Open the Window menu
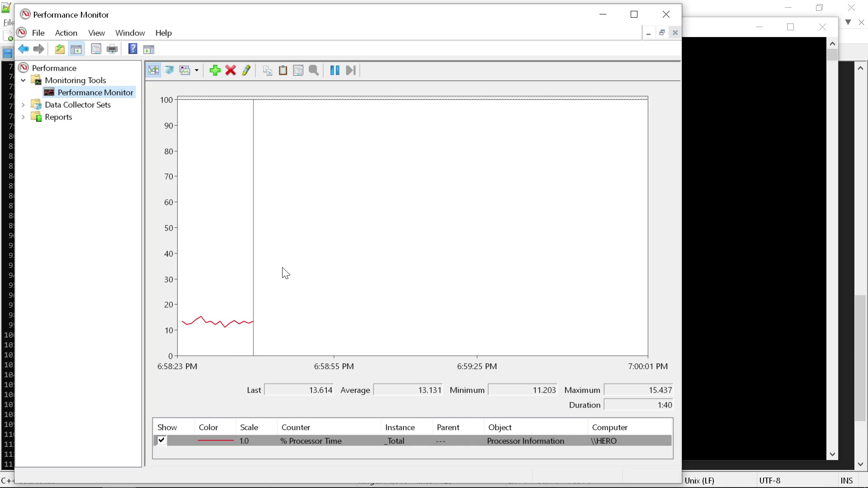The height and width of the screenshot is (488, 868). [x=130, y=33]
